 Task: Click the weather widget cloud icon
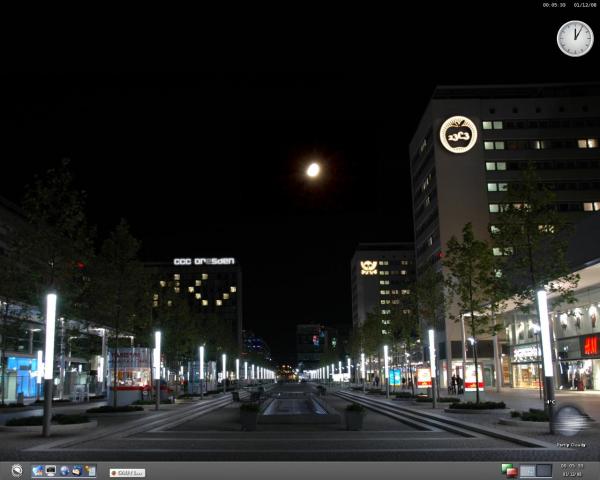[x=570, y=420]
